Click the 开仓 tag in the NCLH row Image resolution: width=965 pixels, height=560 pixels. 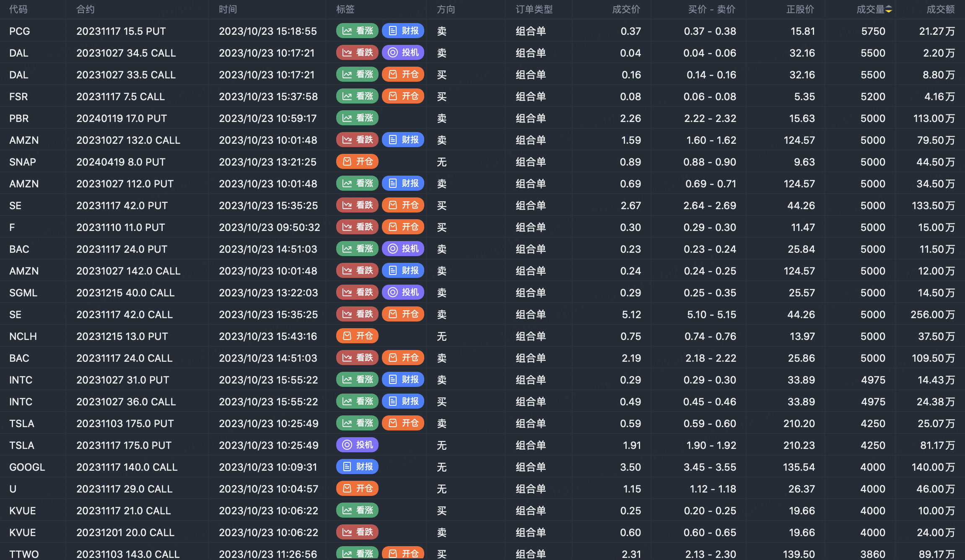click(x=357, y=336)
